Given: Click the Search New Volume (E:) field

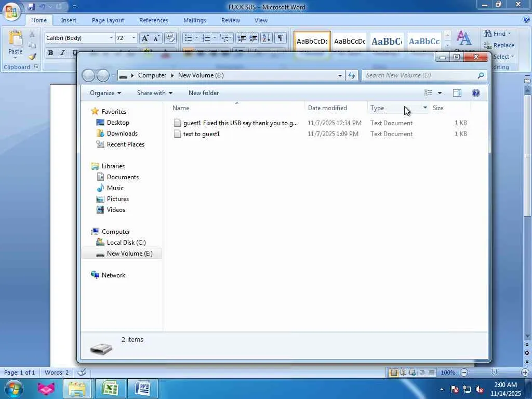Looking at the screenshot, I should 424,75.
